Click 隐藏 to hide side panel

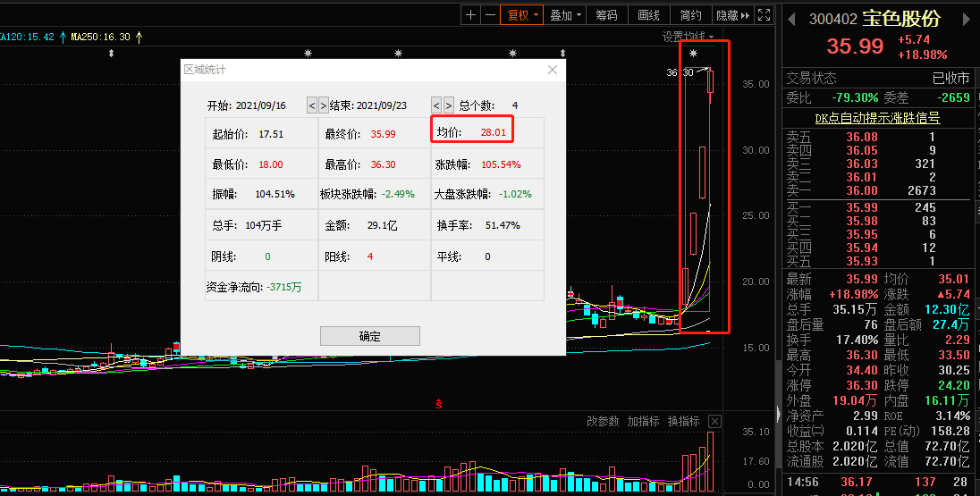(732, 15)
